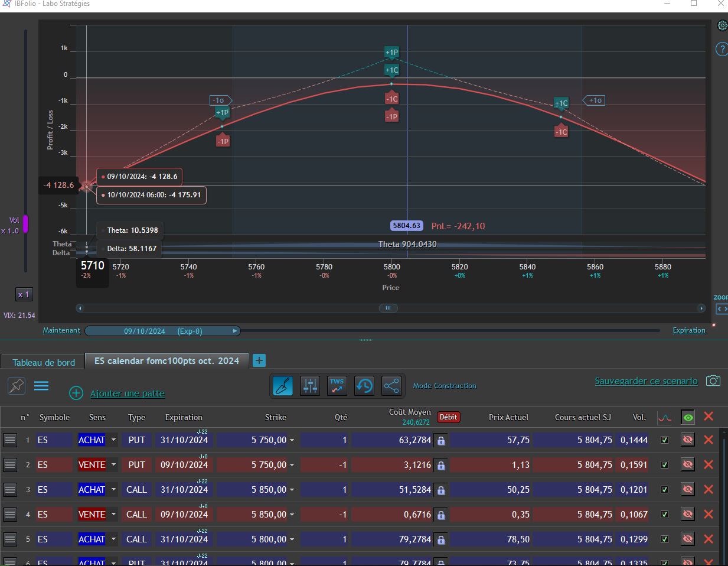Open strike dropdown for leg 4 at 5 850,00
The image size is (728, 566).
pos(292,515)
